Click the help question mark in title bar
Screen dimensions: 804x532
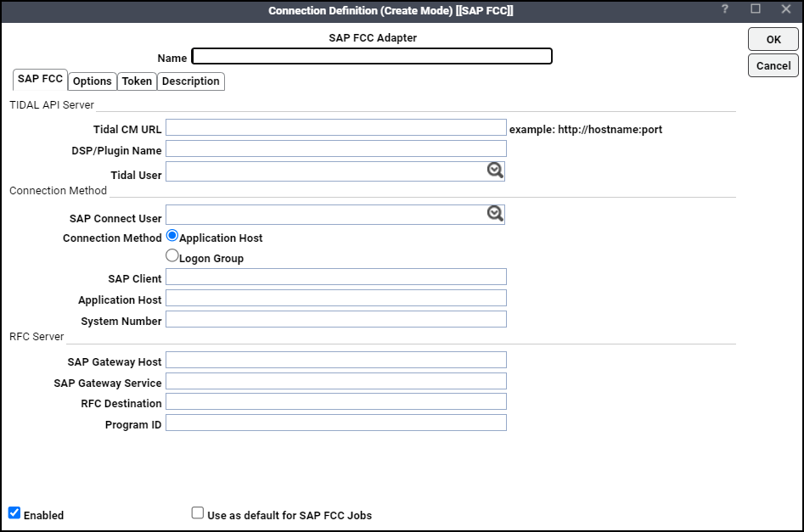click(724, 8)
